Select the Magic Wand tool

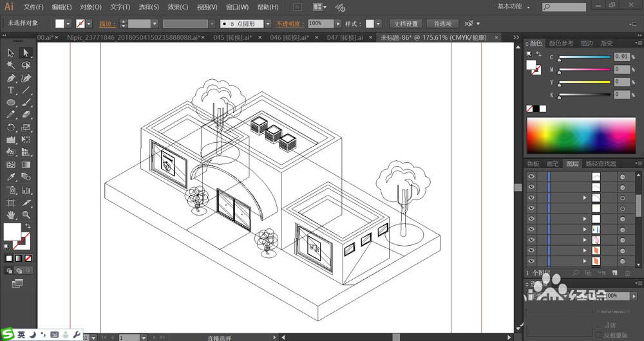(x=11, y=65)
